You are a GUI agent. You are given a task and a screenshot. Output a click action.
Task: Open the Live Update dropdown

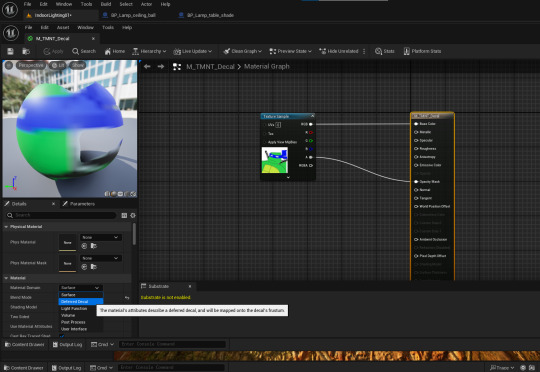coord(193,51)
